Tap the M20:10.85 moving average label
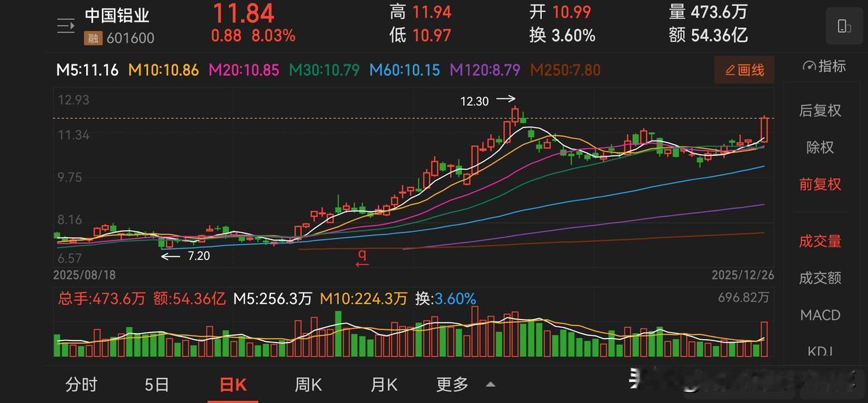This screenshot has height=403, width=868. point(244,69)
